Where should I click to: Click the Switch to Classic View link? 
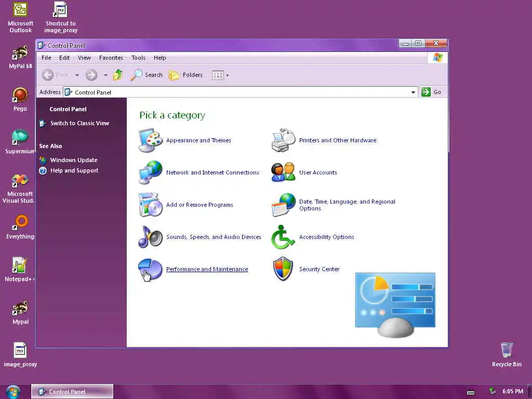point(79,123)
